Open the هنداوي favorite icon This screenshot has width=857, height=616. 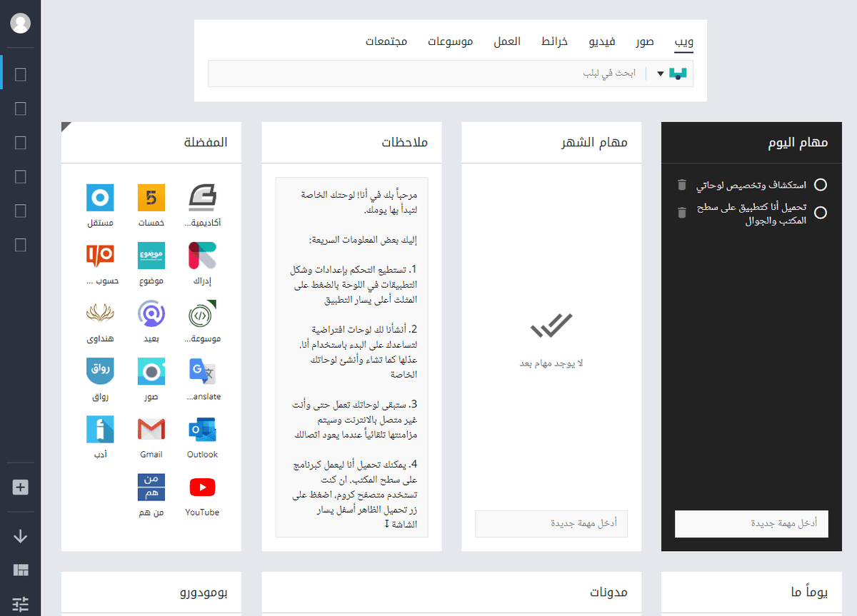pos(100,313)
